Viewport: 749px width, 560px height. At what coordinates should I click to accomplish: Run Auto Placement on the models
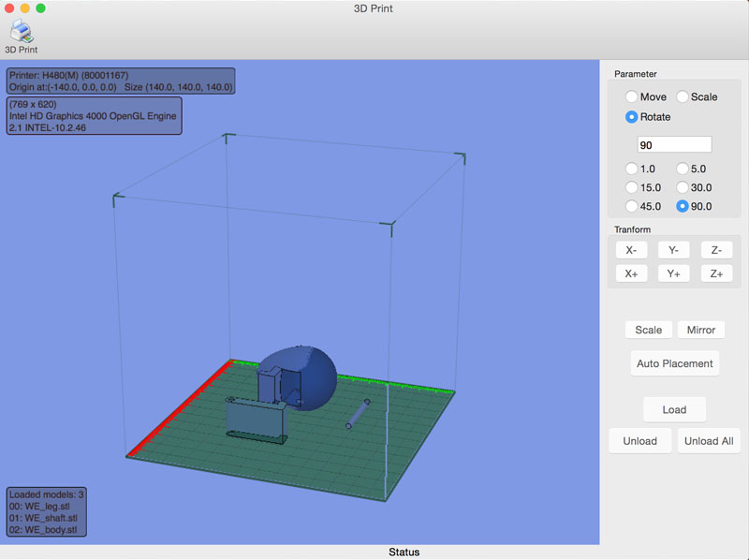674,363
